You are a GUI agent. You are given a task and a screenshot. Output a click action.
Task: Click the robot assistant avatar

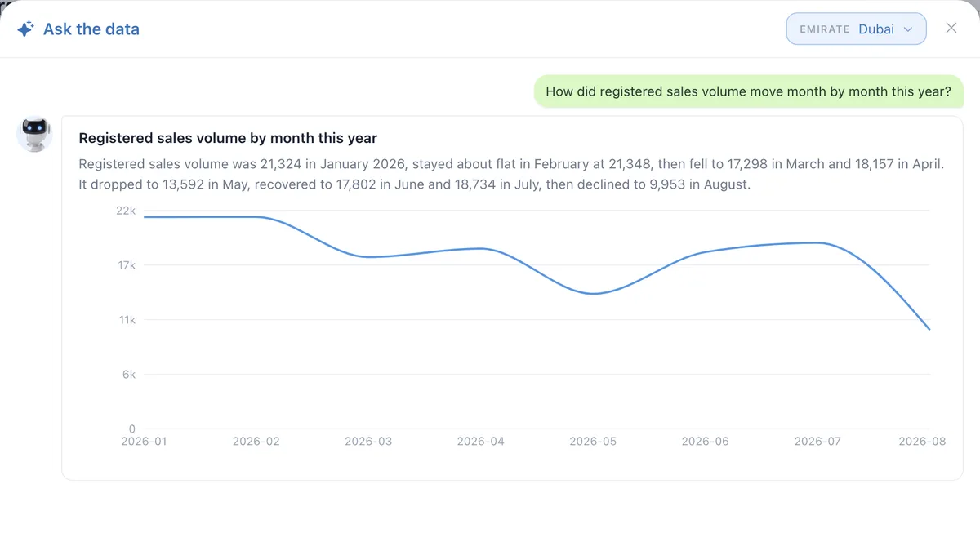point(34,134)
